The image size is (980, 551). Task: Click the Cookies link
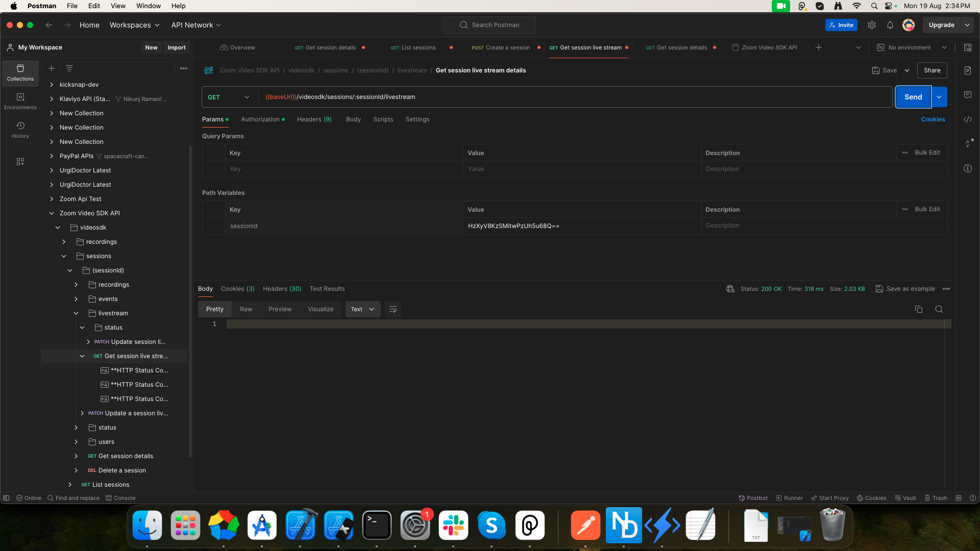pyautogui.click(x=933, y=119)
